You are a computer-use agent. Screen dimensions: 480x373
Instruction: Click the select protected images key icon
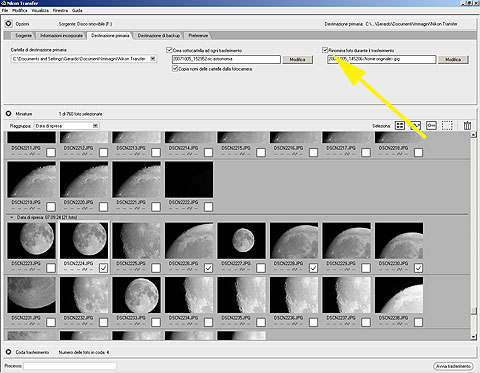[431, 126]
